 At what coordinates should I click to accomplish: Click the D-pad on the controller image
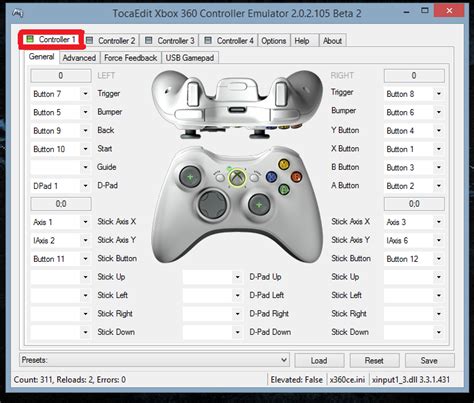pyautogui.click(x=212, y=204)
